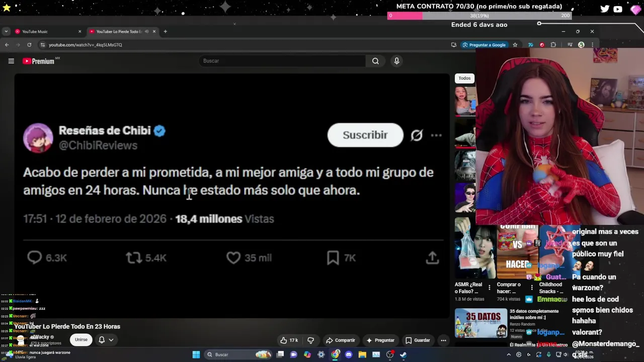Open the notification bell dropdown
644x362 pixels.
tap(106, 340)
